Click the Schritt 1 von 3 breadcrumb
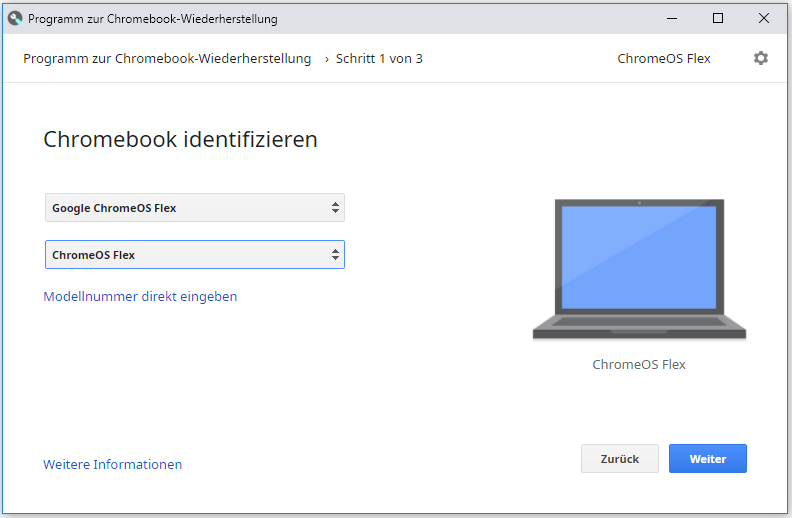This screenshot has width=792, height=518. (x=379, y=59)
